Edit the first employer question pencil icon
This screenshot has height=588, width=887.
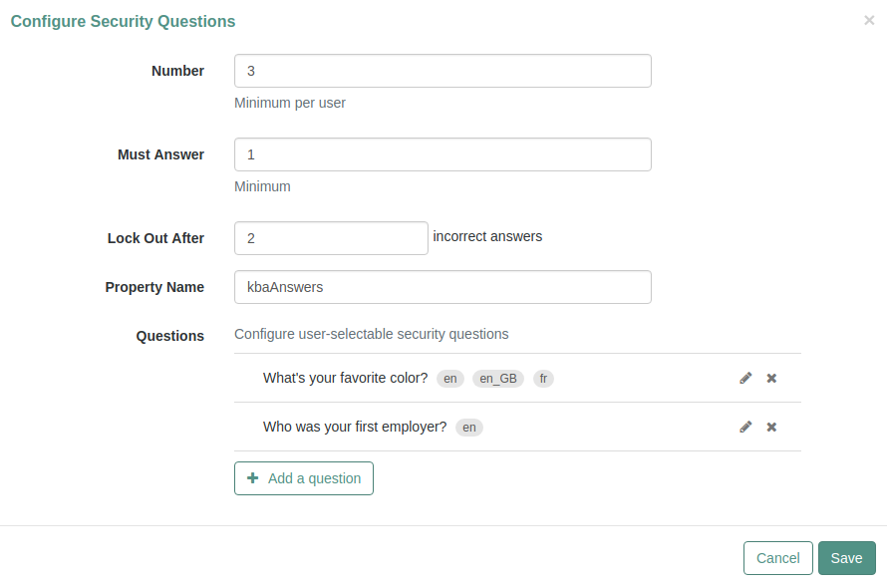point(745,427)
